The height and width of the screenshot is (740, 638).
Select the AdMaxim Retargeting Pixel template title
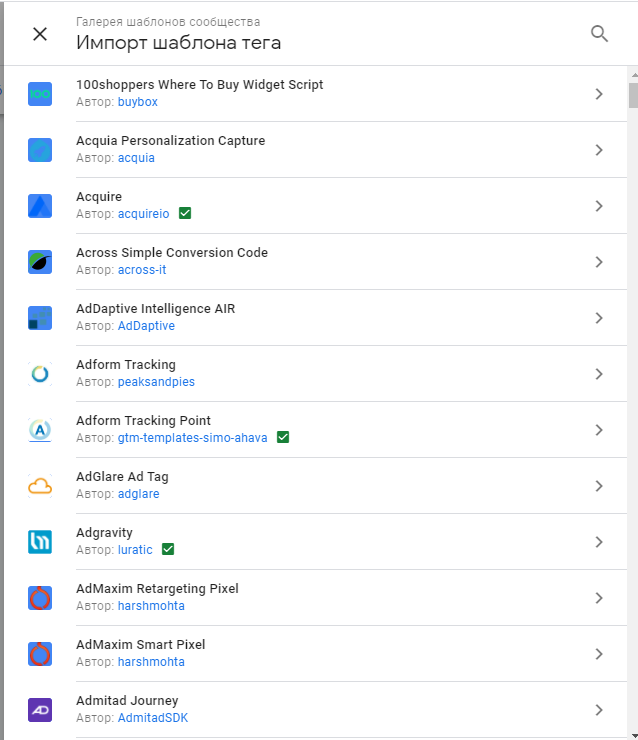click(x=157, y=589)
